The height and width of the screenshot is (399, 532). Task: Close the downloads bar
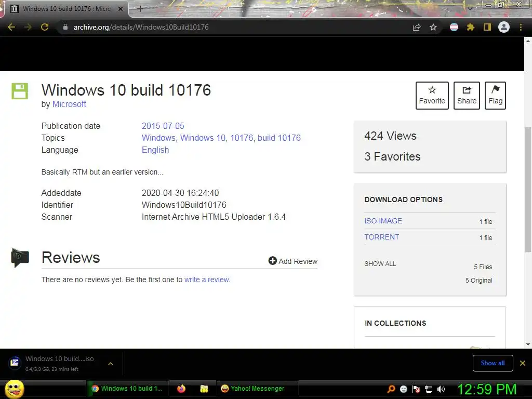(523, 363)
